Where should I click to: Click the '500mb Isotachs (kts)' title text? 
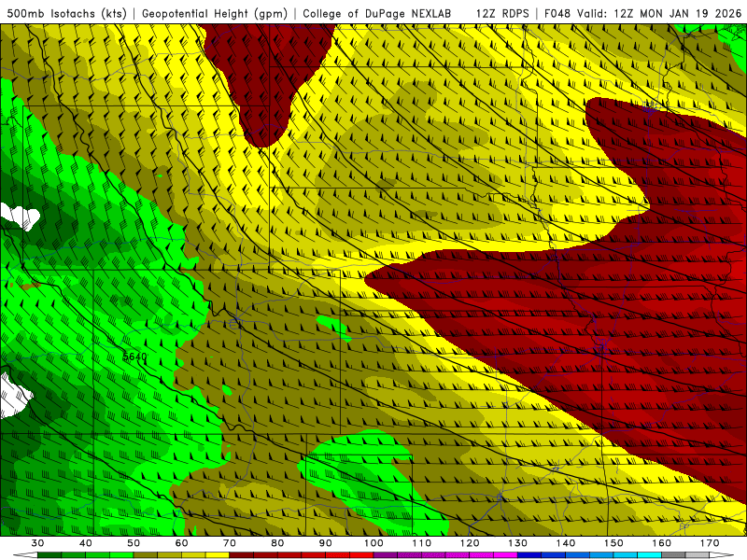pyautogui.click(x=66, y=13)
